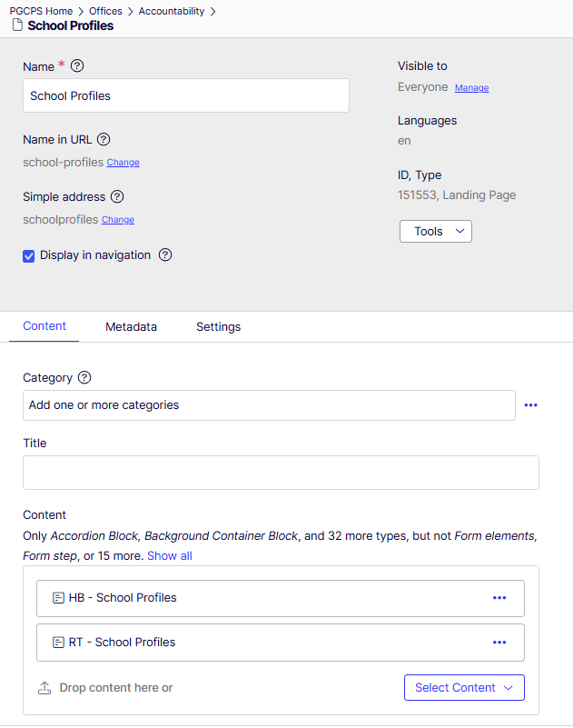Image resolution: width=573 pixels, height=728 pixels.
Task: Click the block icon of RT - School Profiles
Action: [58, 643]
